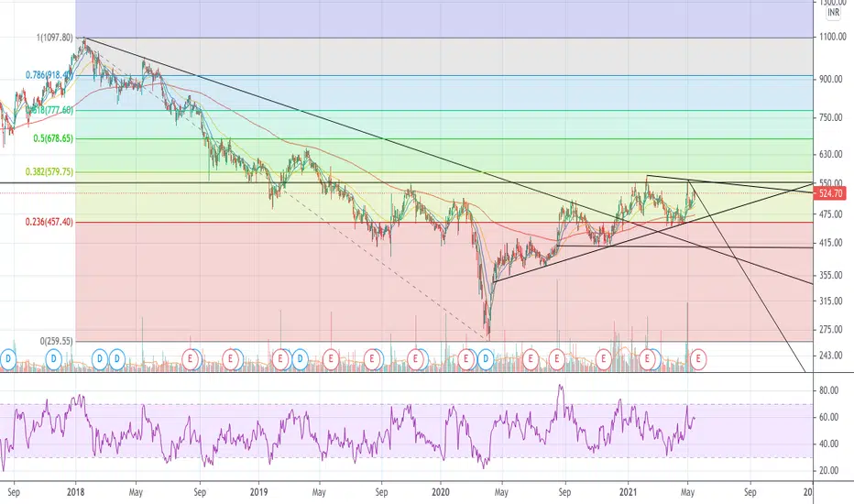Open the February 2018 dividend marker
Image resolution: width=854 pixels, height=504 pixels.
[100, 359]
